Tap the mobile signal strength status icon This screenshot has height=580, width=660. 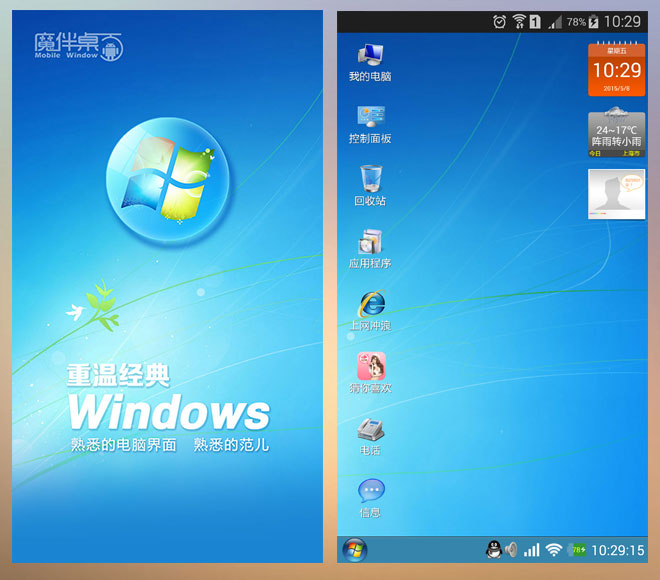(555, 22)
